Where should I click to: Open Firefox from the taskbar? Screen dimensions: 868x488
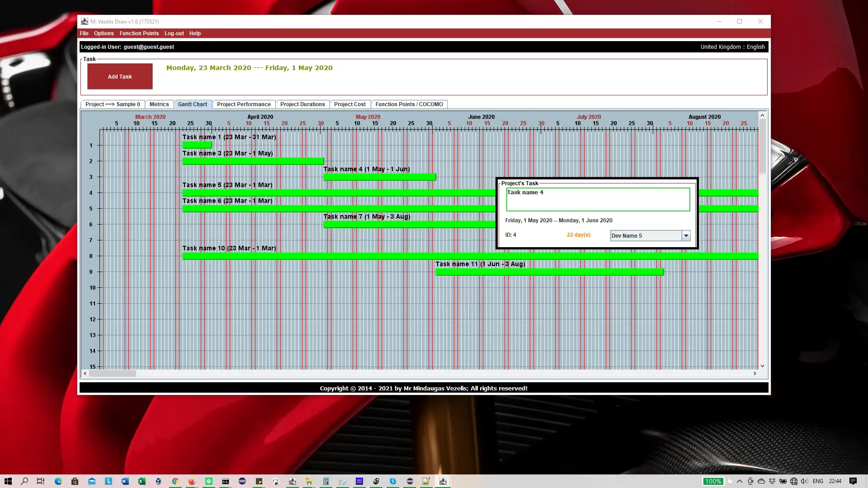[x=192, y=481]
